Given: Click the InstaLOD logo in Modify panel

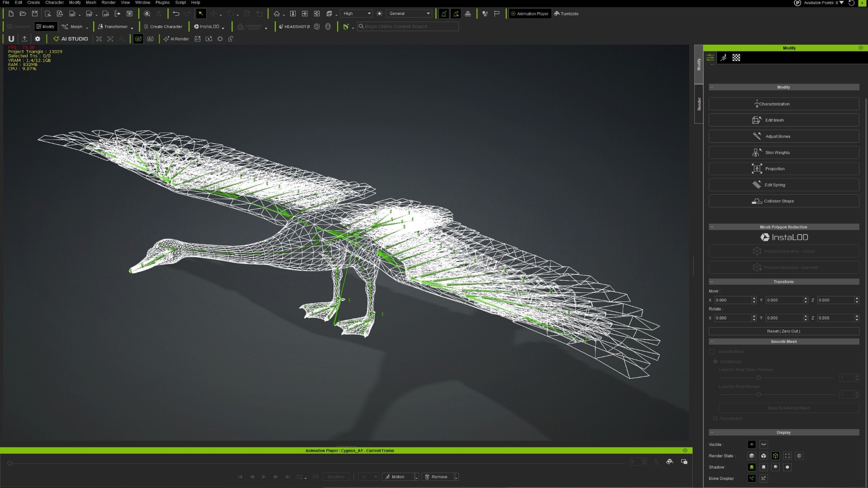Looking at the screenshot, I should pyautogui.click(x=784, y=237).
